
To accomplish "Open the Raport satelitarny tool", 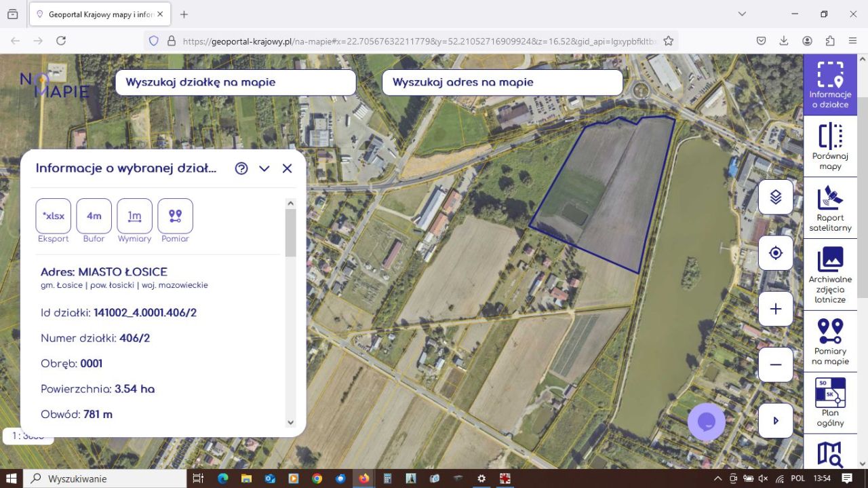I will (830, 208).
